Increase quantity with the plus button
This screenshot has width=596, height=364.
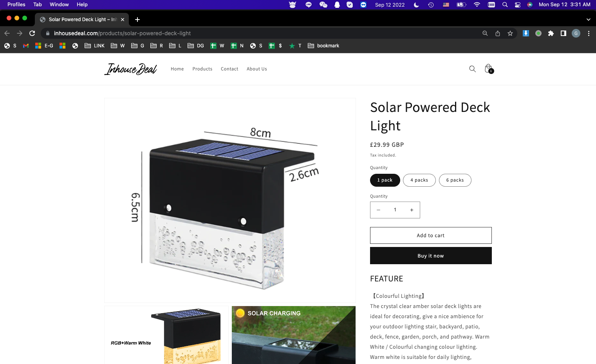coord(412,210)
